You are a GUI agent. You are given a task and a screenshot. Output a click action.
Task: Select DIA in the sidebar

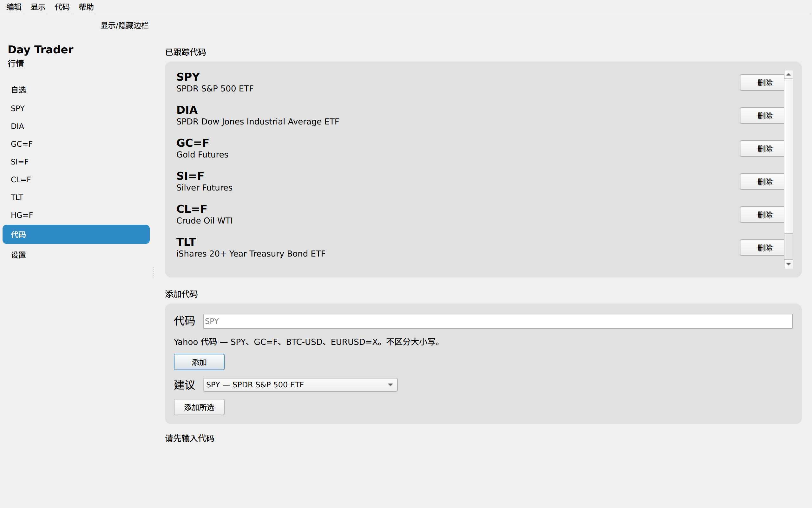(x=76, y=126)
